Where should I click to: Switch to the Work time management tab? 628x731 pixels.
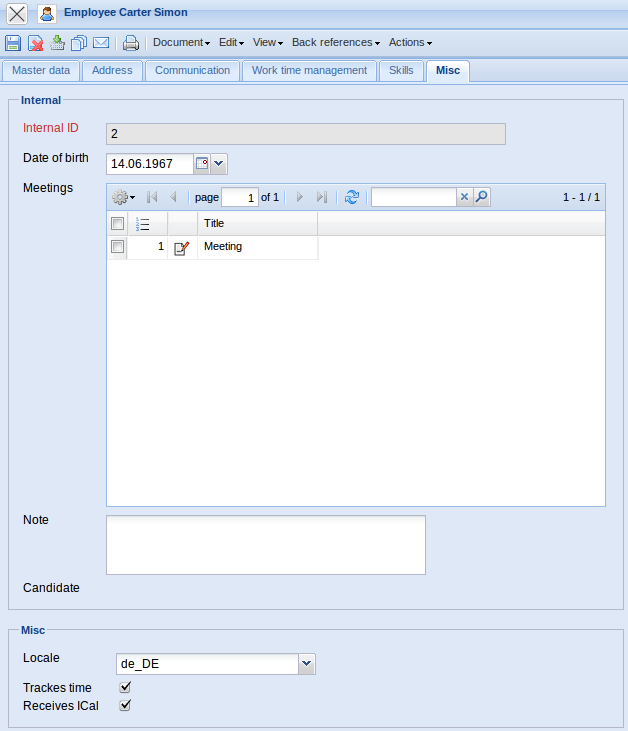click(309, 71)
